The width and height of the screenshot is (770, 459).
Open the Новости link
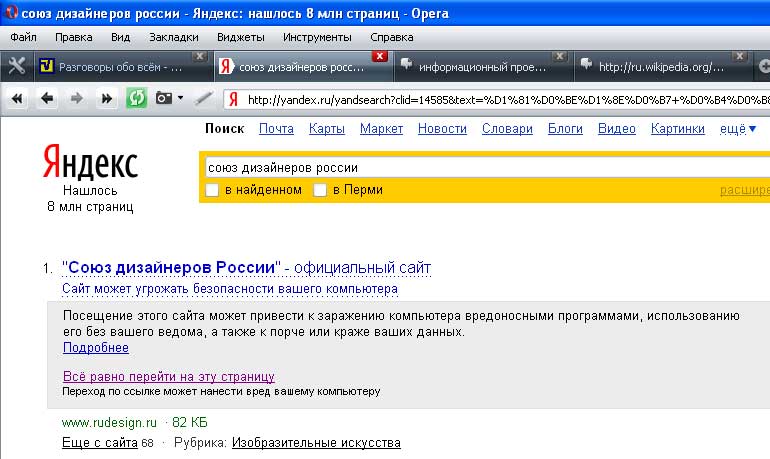442,129
